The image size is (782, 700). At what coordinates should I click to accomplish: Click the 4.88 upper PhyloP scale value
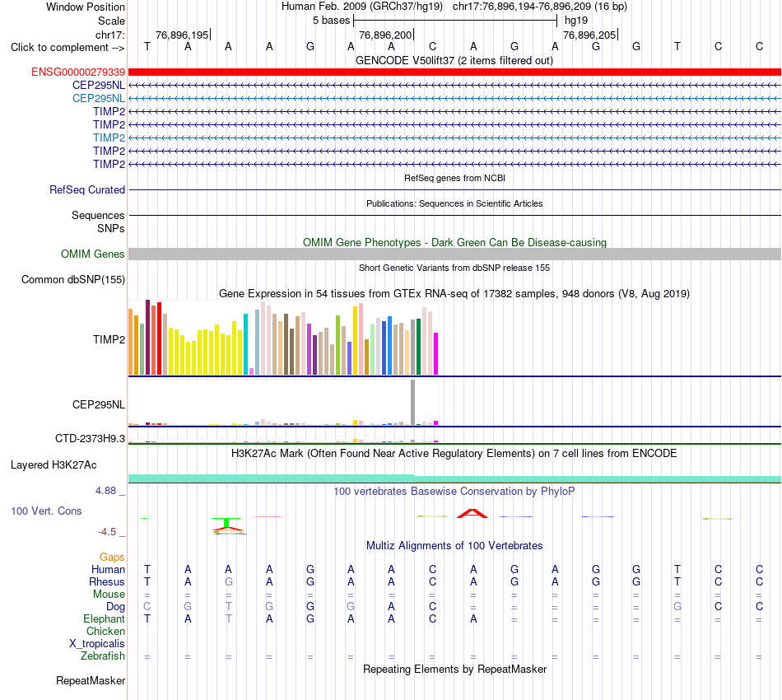(105, 491)
